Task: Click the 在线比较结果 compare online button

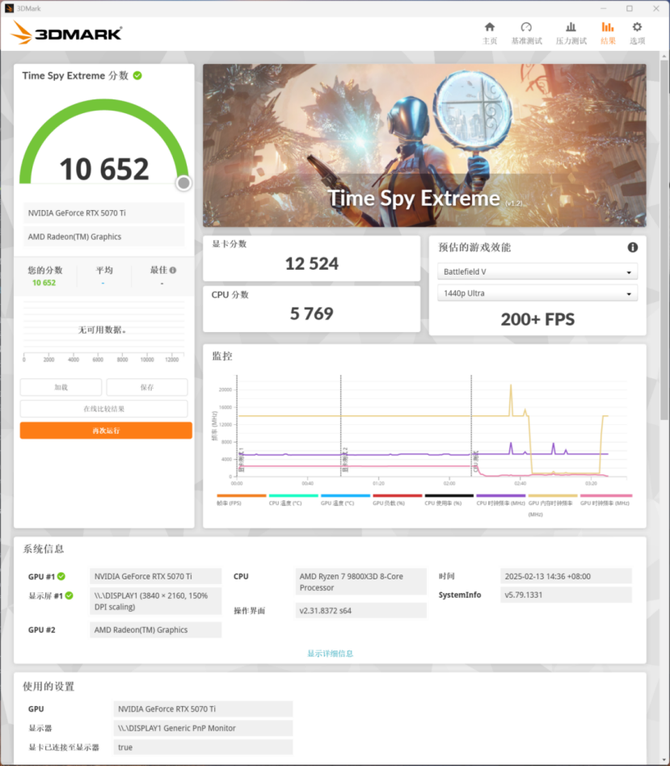Action: coord(104,408)
